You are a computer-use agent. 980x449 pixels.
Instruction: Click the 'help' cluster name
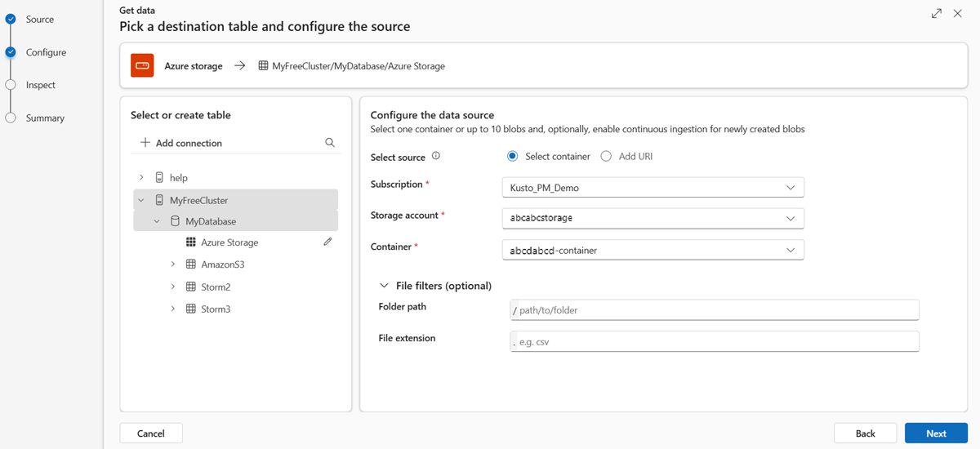[178, 177]
